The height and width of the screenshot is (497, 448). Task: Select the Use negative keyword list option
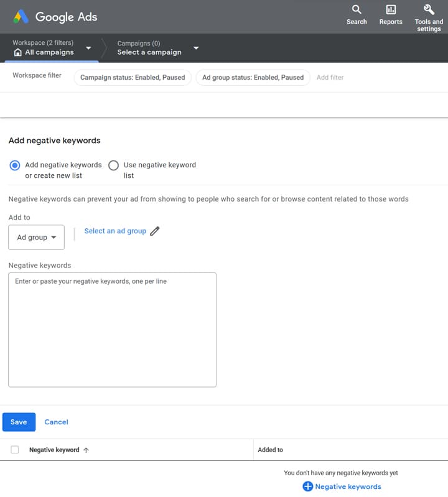point(113,165)
